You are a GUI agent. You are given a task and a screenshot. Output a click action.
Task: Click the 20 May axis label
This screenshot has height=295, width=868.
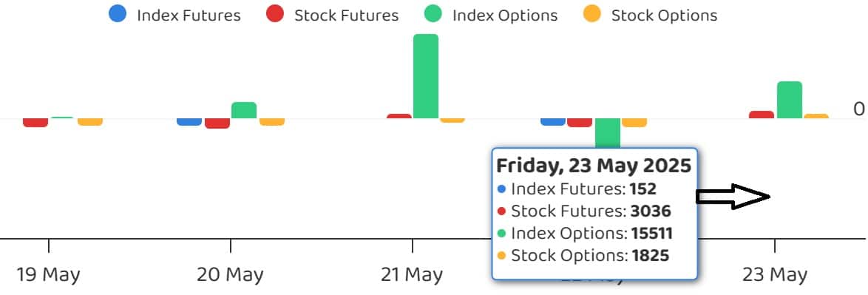(230, 274)
